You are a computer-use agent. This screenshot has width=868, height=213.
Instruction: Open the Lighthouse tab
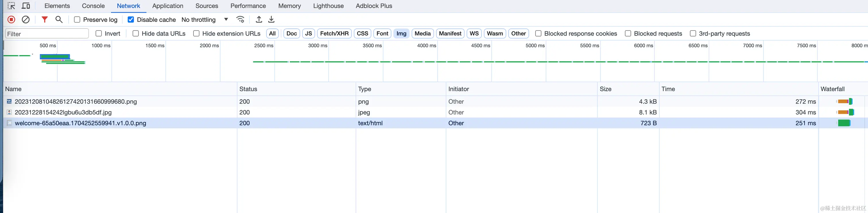coord(328,6)
